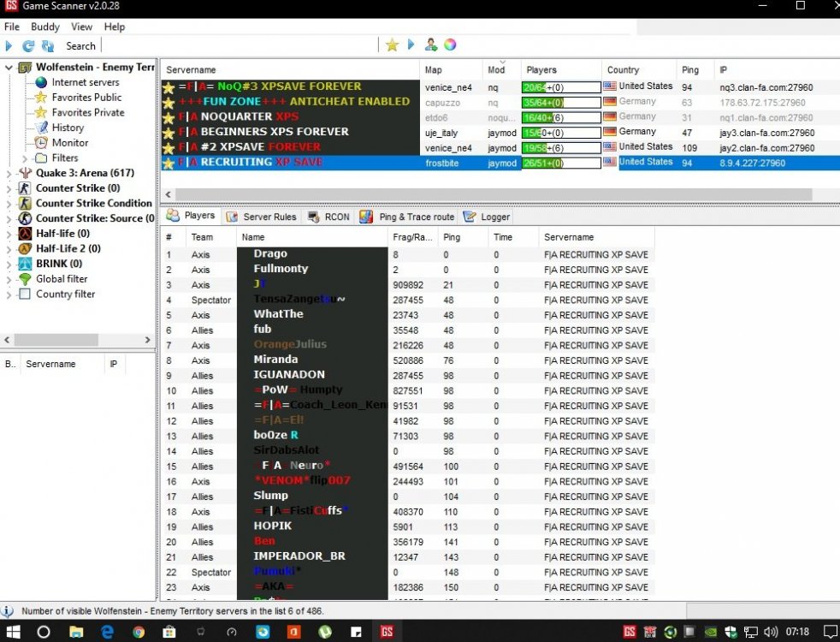
Task: Click the Counter Strike: Source icon
Action: click(25, 218)
